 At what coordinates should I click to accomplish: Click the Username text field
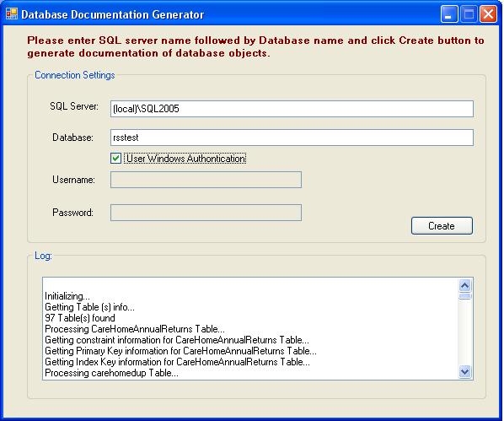206,180
